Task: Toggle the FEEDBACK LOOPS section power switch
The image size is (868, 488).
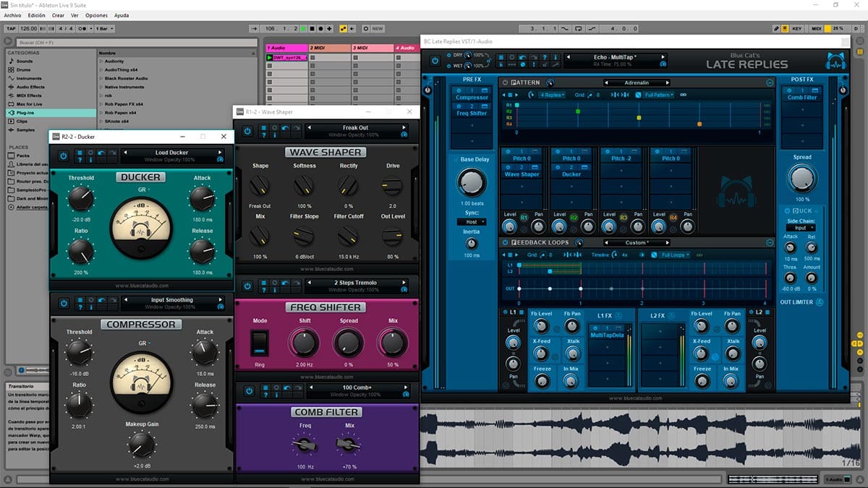Action: coord(505,243)
